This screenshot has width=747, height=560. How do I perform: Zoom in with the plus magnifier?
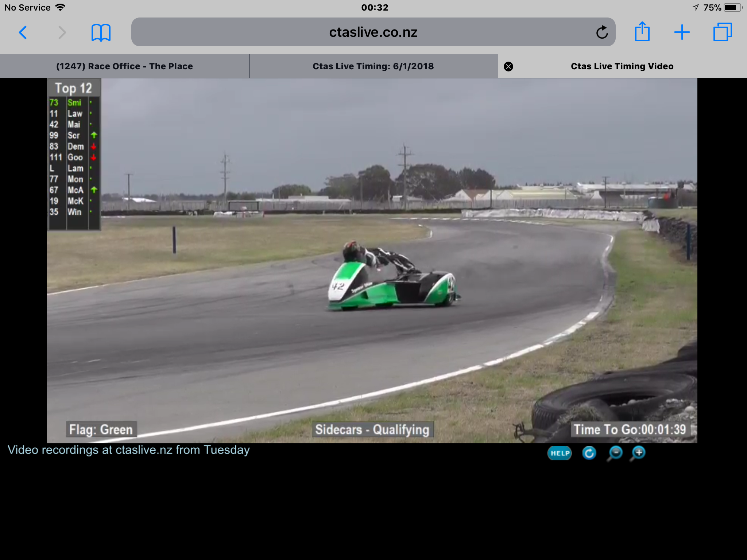tap(638, 453)
